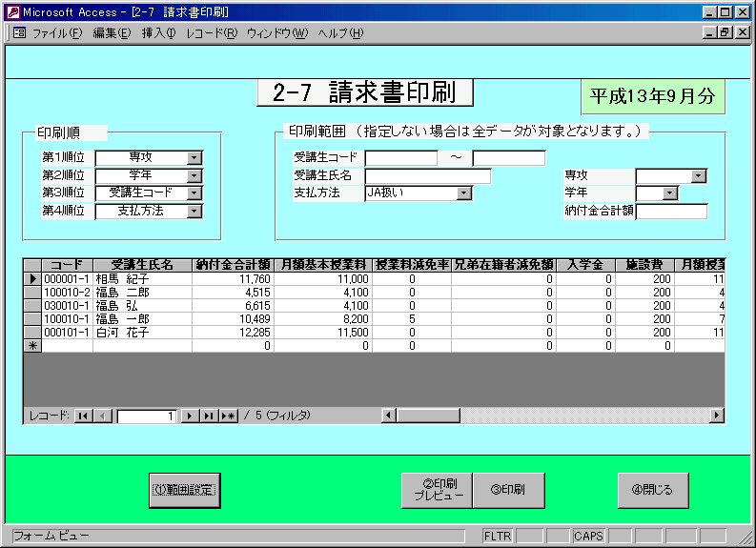The image size is (756, 548).
Task: Go to next record navigation button
Action: [190, 416]
